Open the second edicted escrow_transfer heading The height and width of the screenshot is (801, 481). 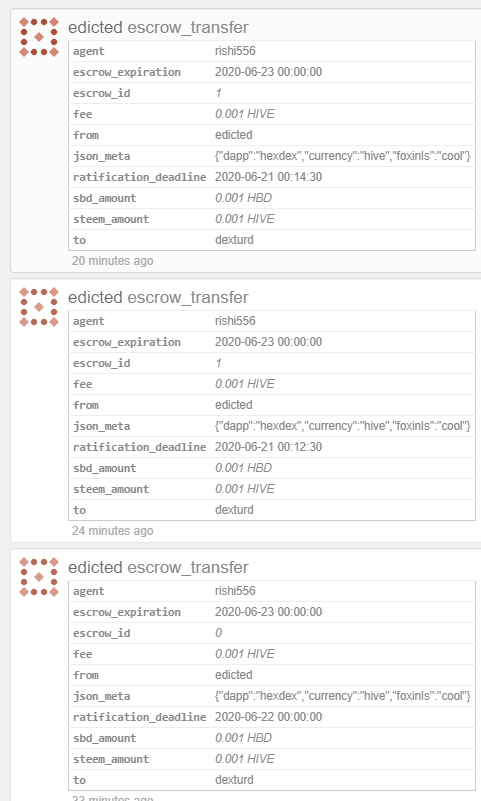click(158, 297)
